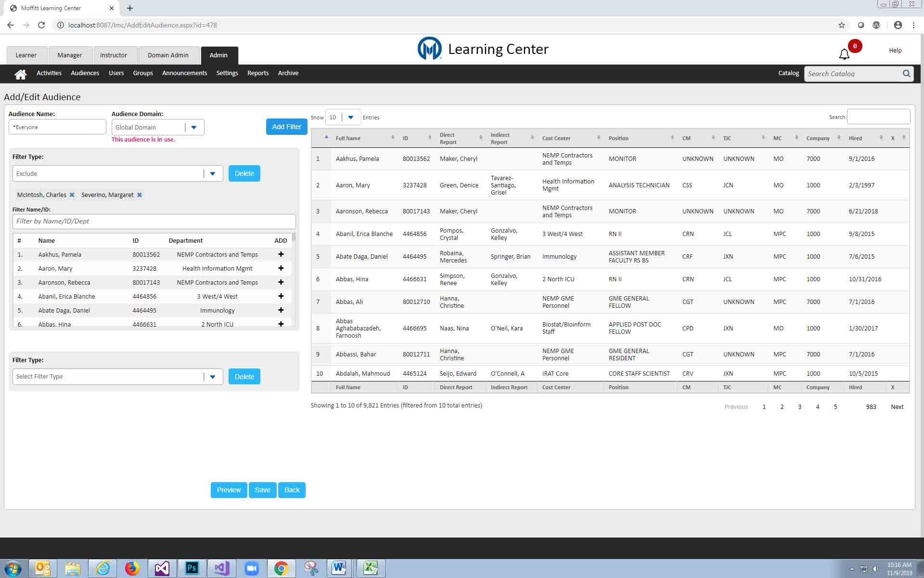
Task: Bookmark page with star icon
Action: click(841, 25)
